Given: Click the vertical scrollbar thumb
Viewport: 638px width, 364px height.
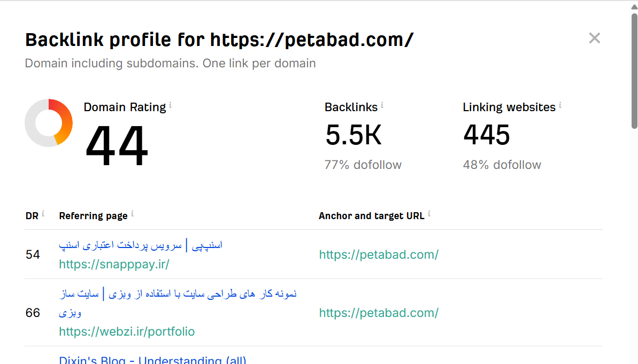Looking at the screenshot, I should click(x=634, y=69).
